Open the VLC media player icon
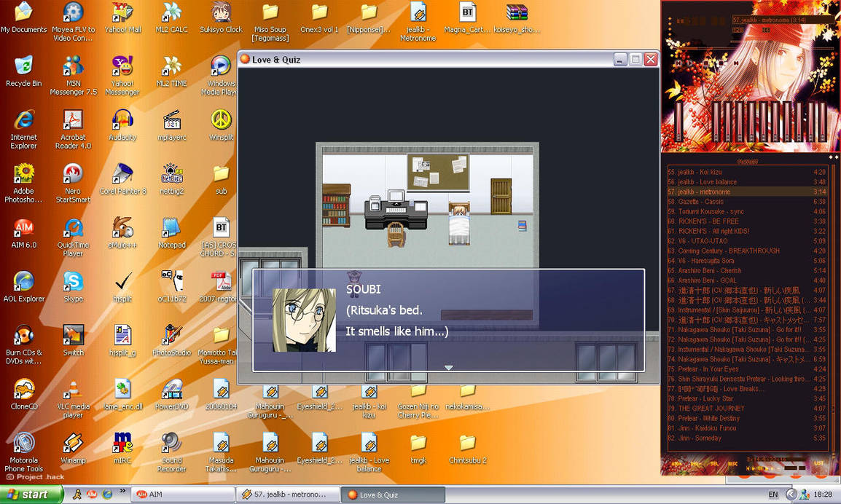Image resolution: width=841 pixels, height=504 pixels. click(74, 398)
